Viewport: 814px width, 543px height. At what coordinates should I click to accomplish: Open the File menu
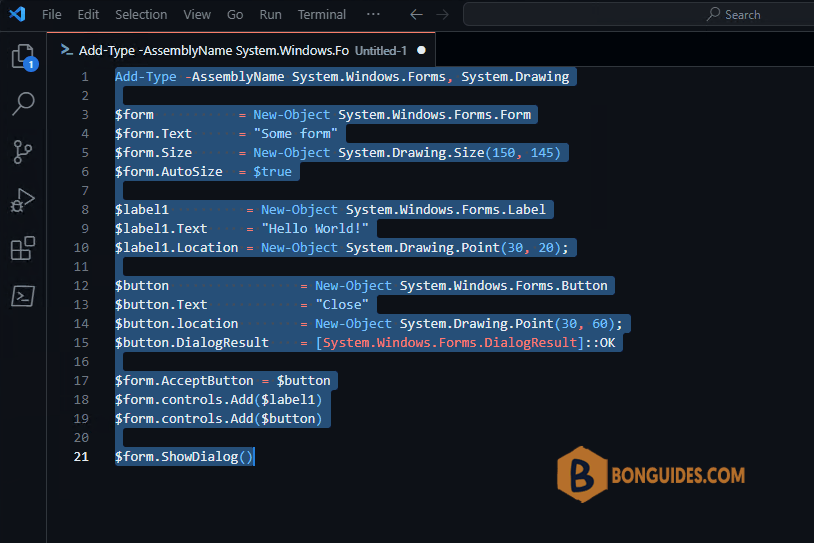point(51,15)
